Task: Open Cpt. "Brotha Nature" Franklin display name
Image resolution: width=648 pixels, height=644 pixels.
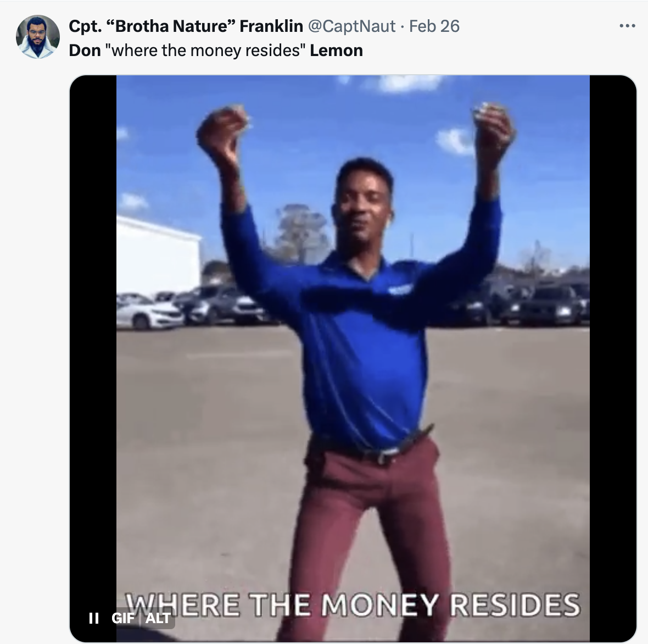Action: (186, 26)
